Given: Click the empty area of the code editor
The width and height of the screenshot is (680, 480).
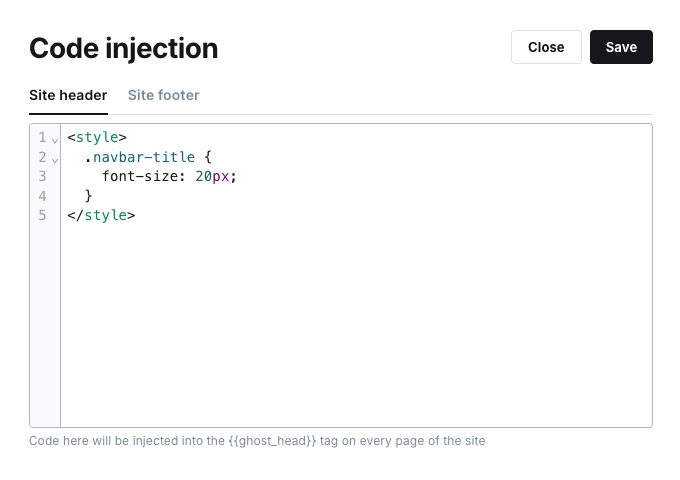Looking at the screenshot, I should (355, 320).
